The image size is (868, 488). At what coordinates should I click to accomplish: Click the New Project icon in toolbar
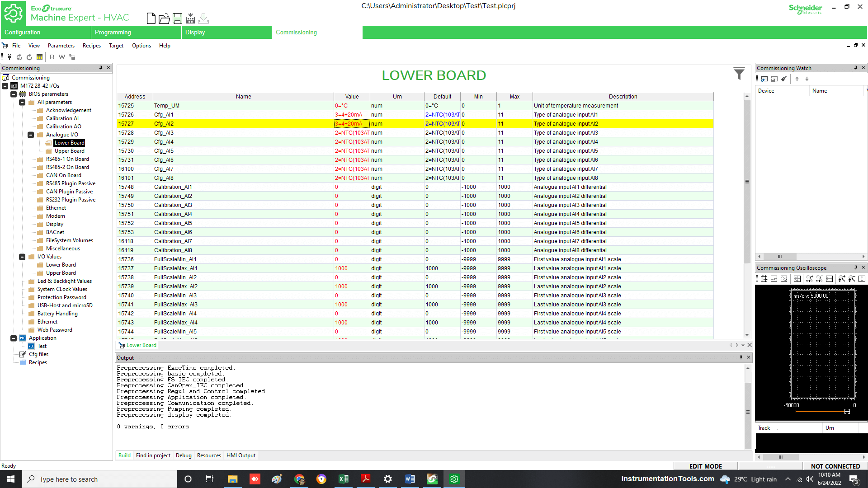click(x=151, y=18)
